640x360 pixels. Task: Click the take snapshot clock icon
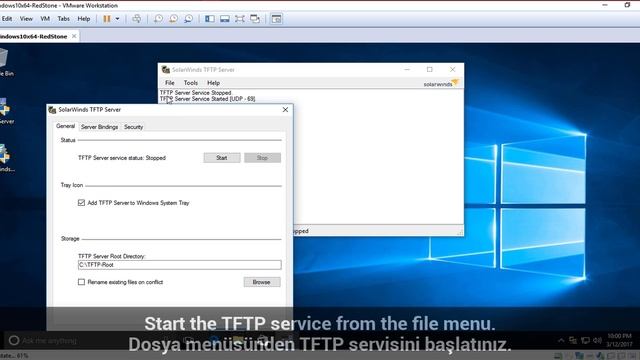158,19
